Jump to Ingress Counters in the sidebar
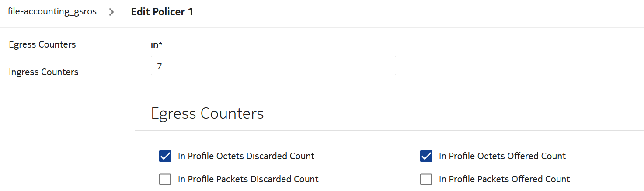Screen dimensions: 644x191 pyautogui.click(x=44, y=72)
